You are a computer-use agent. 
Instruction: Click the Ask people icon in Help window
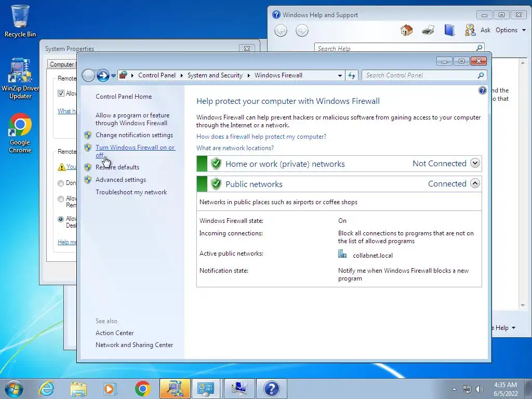point(470,30)
